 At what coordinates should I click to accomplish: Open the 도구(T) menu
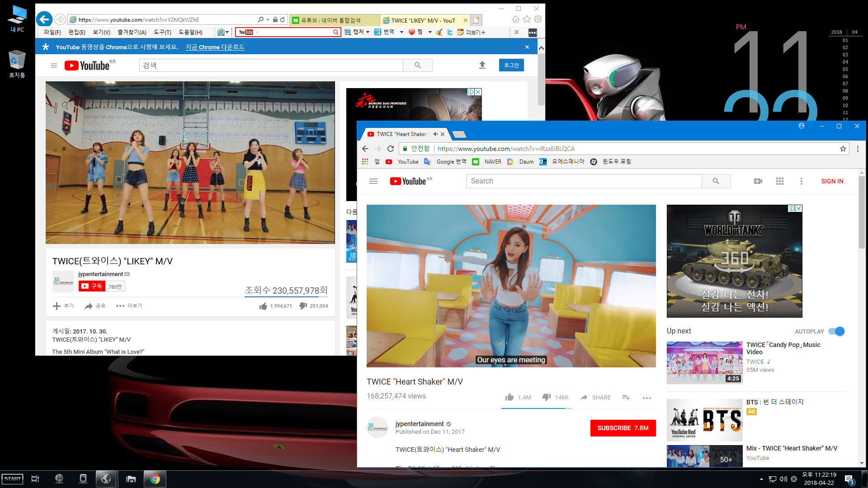pyautogui.click(x=162, y=32)
